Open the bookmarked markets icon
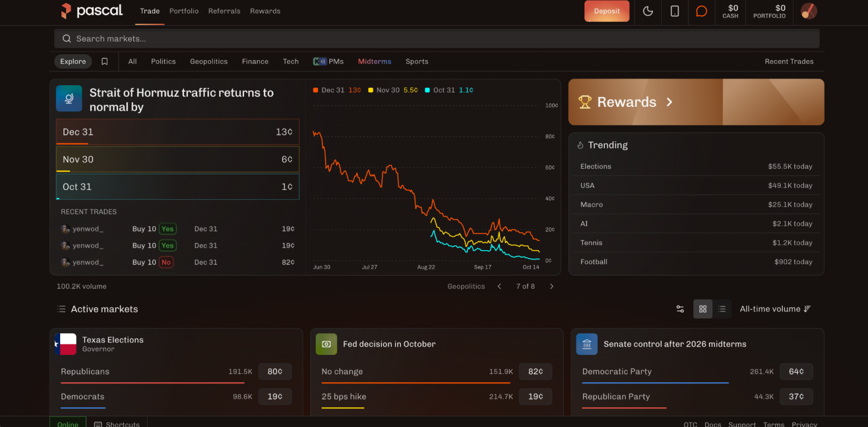Viewport: 868px width, 427px height. click(105, 61)
